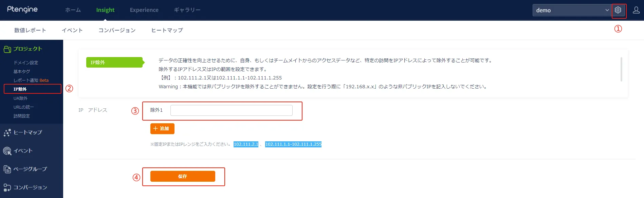This screenshot has height=198, width=644.
Task: Open UA除外 in the sidebar
Action: click(20, 98)
